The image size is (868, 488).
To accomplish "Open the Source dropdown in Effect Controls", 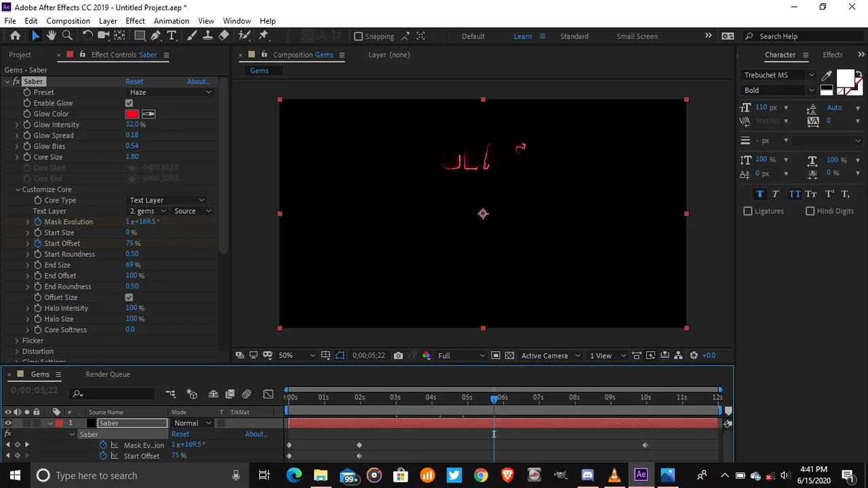I will [x=193, y=211].
